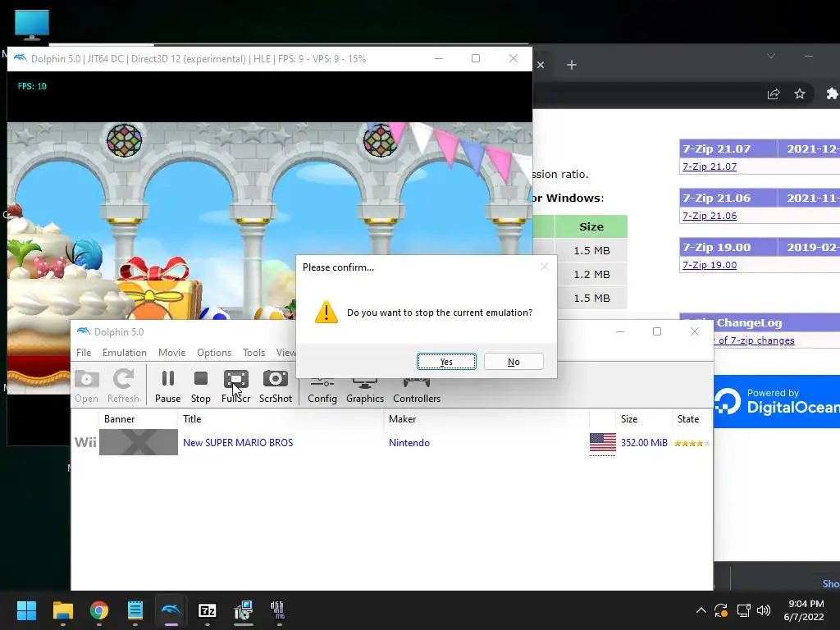Click the Nintendo maker cell
840x630 pixels.
click(x=409, y=442)
